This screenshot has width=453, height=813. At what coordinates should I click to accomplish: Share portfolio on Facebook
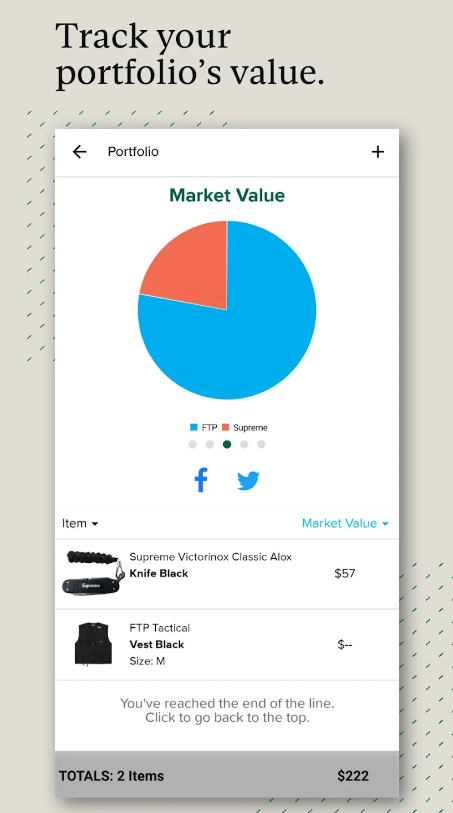click(201, 480)
